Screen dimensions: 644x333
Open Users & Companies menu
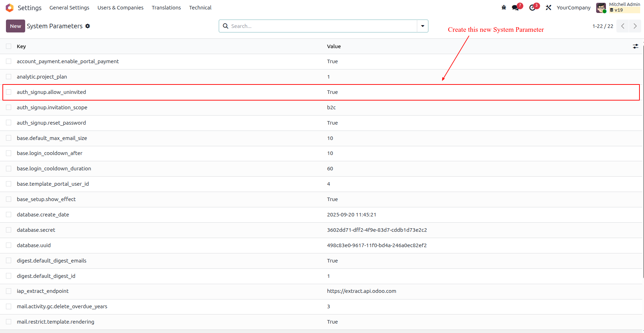(x=121, y=8)
